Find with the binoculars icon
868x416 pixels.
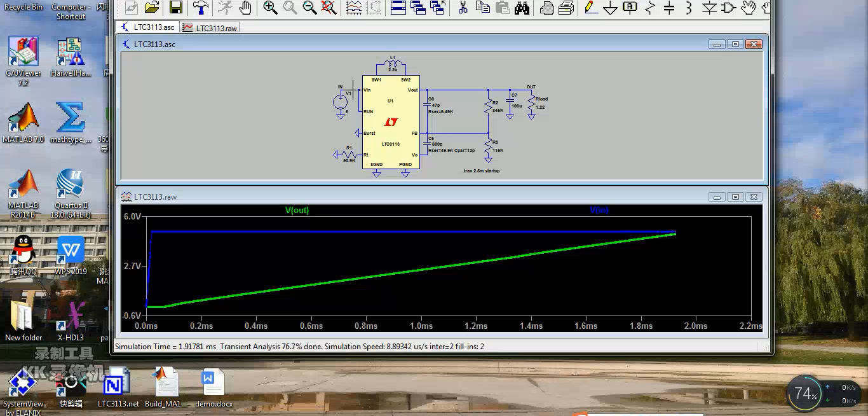click(x=522, y=8)
